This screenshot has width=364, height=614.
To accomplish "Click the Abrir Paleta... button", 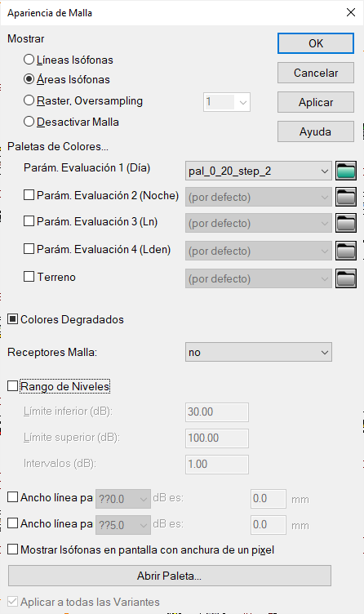I will coord(170,576).
